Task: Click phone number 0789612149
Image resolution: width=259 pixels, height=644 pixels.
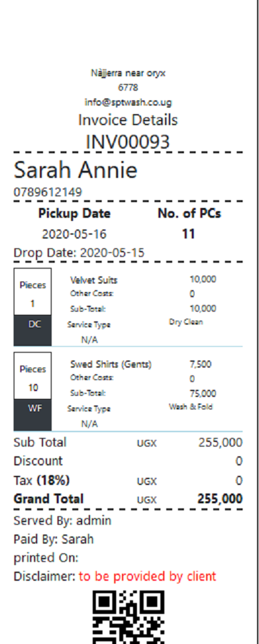Action: 48,192
